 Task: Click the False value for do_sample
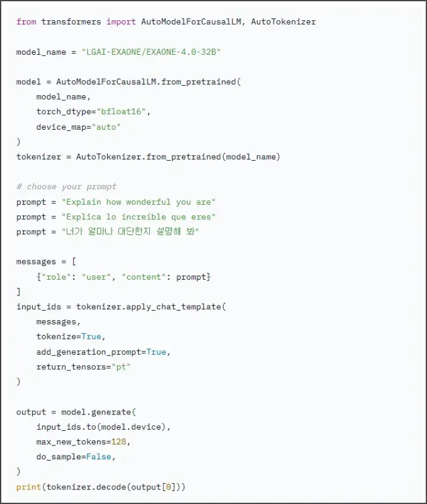pyautogui.click(x=99, y=457)
